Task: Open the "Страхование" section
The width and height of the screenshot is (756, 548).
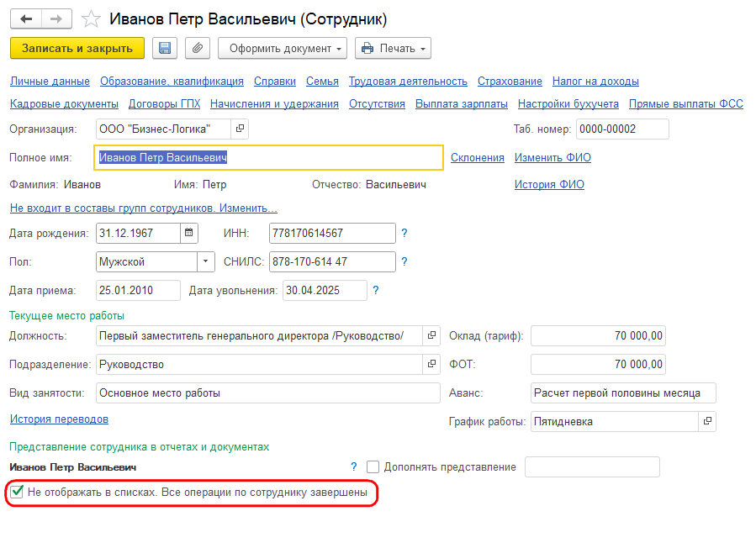Action: [510, 81]
